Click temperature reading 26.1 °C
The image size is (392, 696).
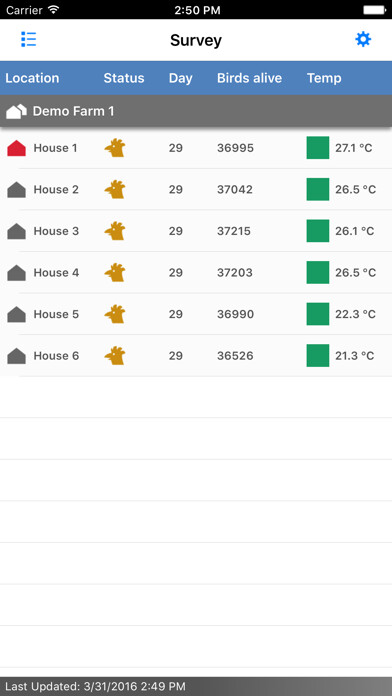point(355,231)
